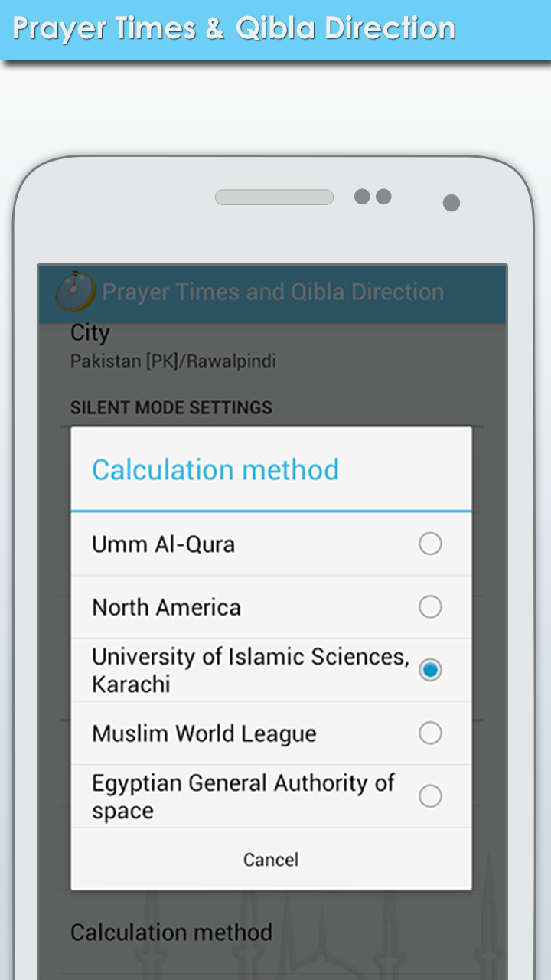The height and width of the screenshot is (980, 551).
Task: Choose the North America list entry
Action: 272,607
